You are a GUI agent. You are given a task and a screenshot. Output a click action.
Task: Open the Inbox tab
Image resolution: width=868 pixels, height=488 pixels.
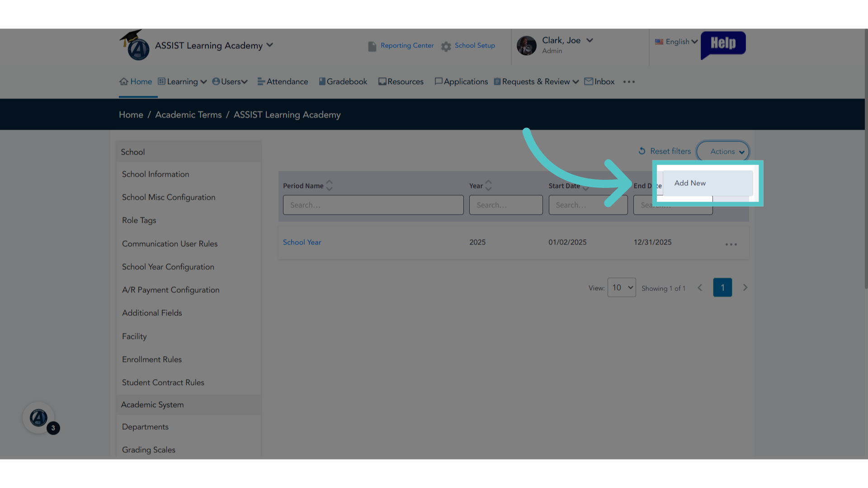(599, 81)
